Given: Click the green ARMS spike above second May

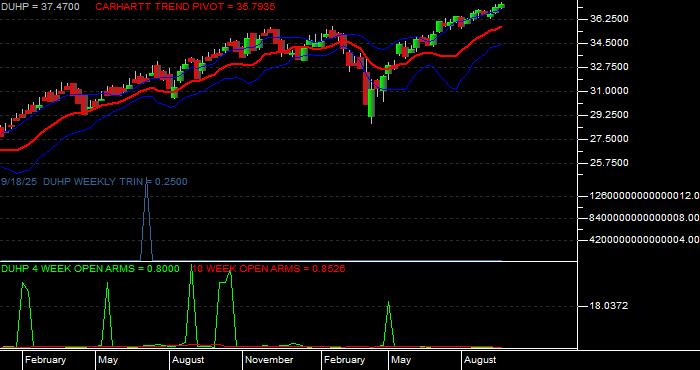Looking at the screenshot, I should [388, 304].
